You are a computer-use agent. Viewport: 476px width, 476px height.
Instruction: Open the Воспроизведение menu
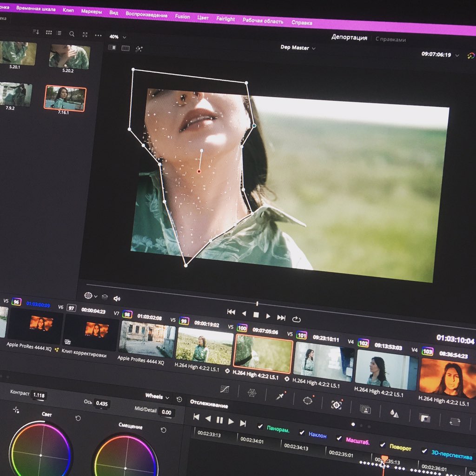point(146,14)
